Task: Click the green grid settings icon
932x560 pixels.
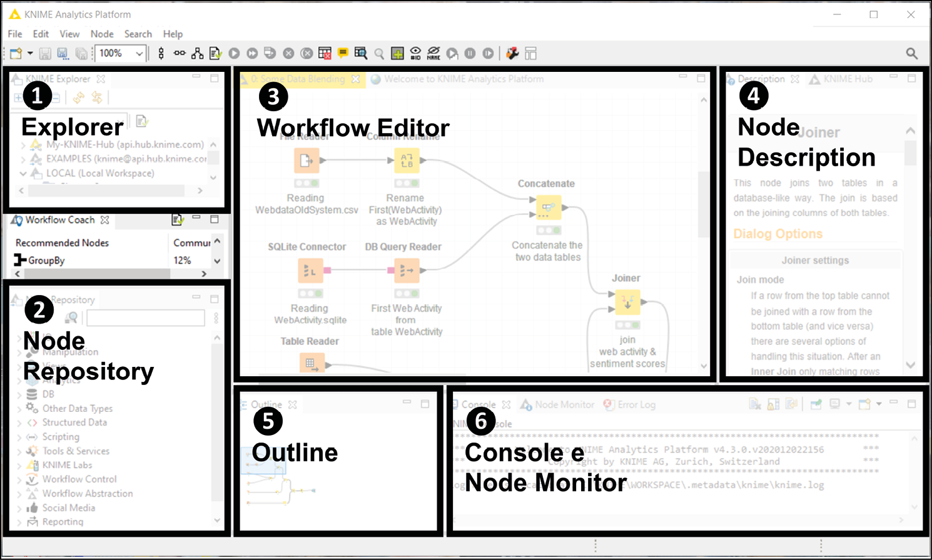Action: pyautogui.click(x=397, y=54)
